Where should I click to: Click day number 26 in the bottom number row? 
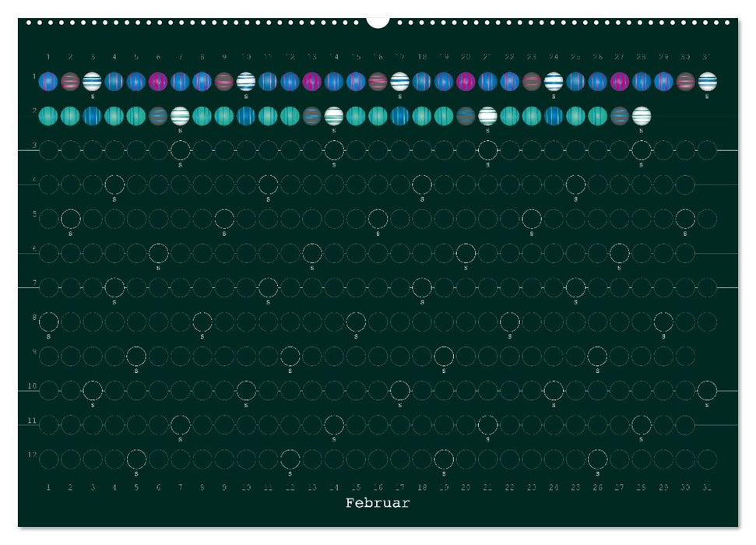(x=597, y=487)
